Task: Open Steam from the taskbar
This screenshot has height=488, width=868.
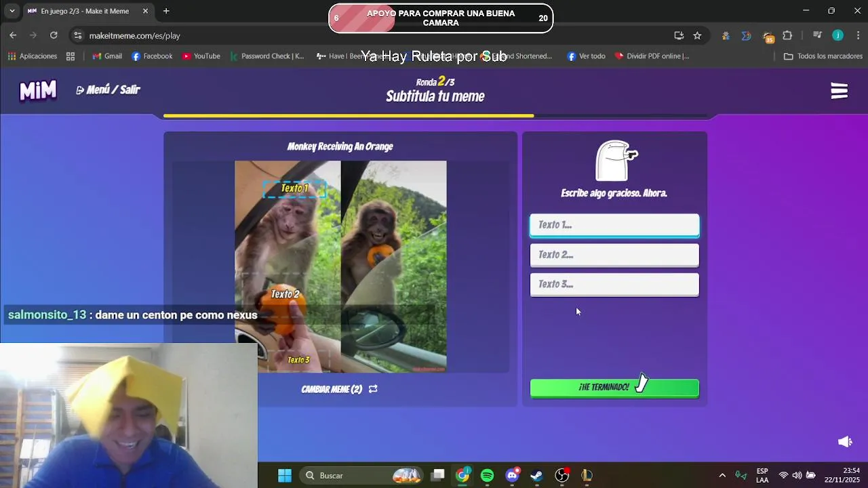Action: 536,475
